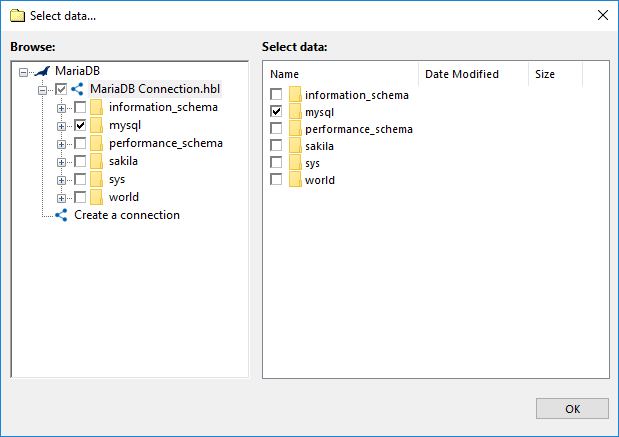
Task: Select information_schema label in Browse tree
Action: coord(163,107)
